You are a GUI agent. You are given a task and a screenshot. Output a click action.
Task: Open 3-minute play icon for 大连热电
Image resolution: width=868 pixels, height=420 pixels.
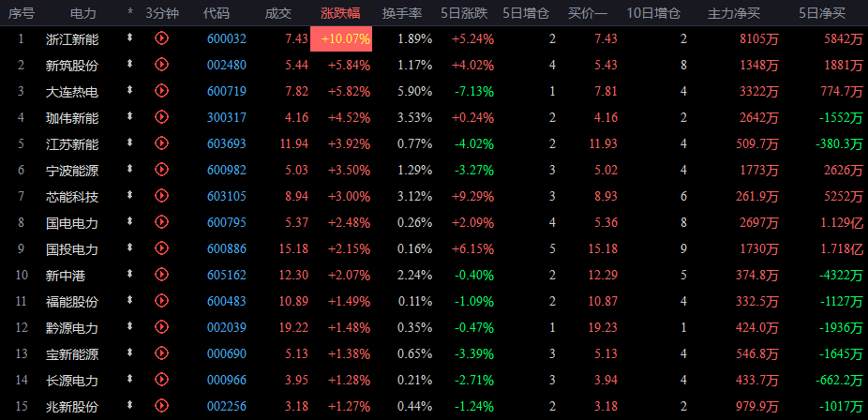[161, 90]
